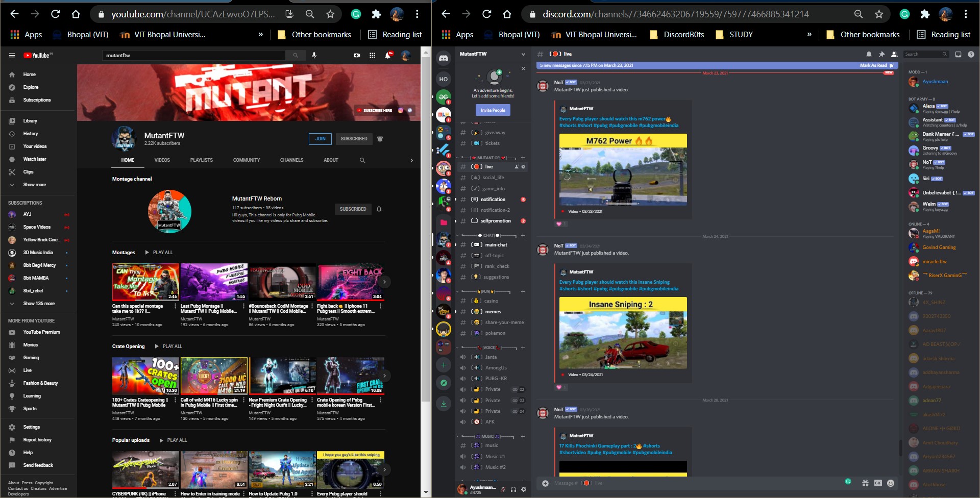The width and height of the screenshot is (980, 498).
Task: Select the main-chat channel in Discord
Action: pyautogui.click(x=492, y=245)
